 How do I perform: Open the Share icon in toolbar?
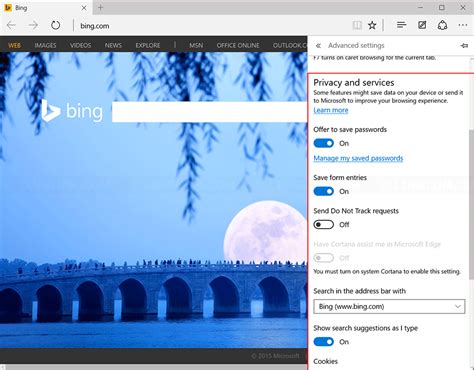[x=442, y=25]
